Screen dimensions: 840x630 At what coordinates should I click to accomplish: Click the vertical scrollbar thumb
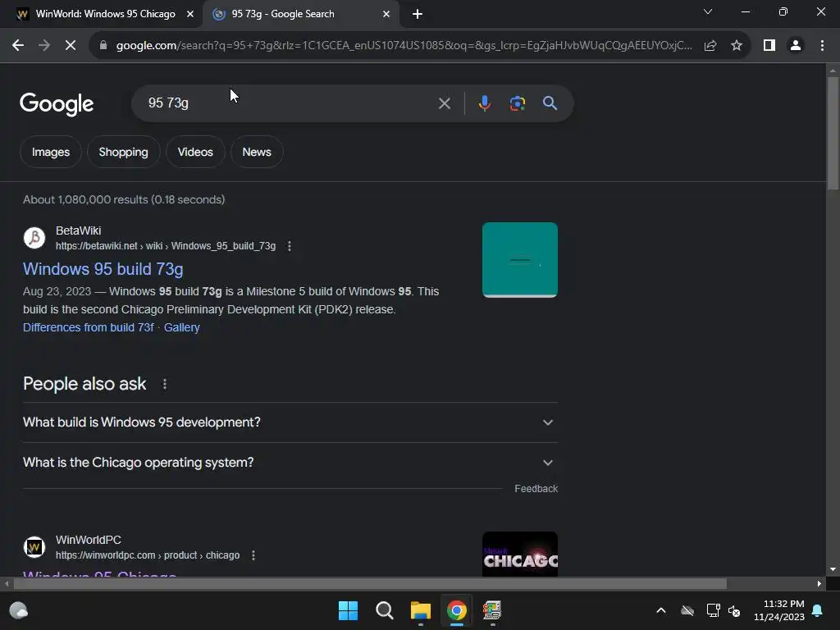click(833, 133)
